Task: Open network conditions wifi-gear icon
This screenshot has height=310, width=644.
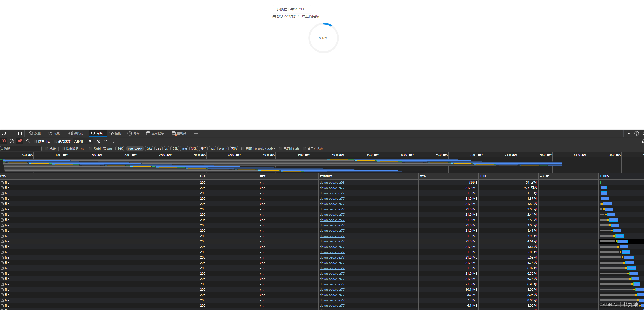Action: pyautogui.click(x=98, y=141)
